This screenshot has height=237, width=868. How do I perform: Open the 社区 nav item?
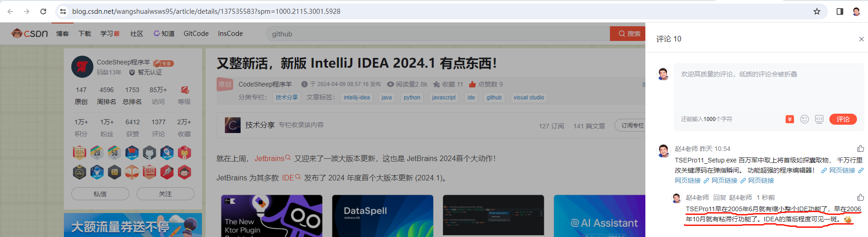tap(137, 34)
